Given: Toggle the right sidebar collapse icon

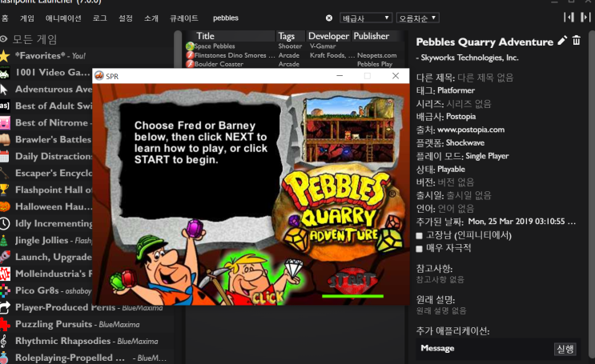Looking at the screenshot, I should click(585, 17).
